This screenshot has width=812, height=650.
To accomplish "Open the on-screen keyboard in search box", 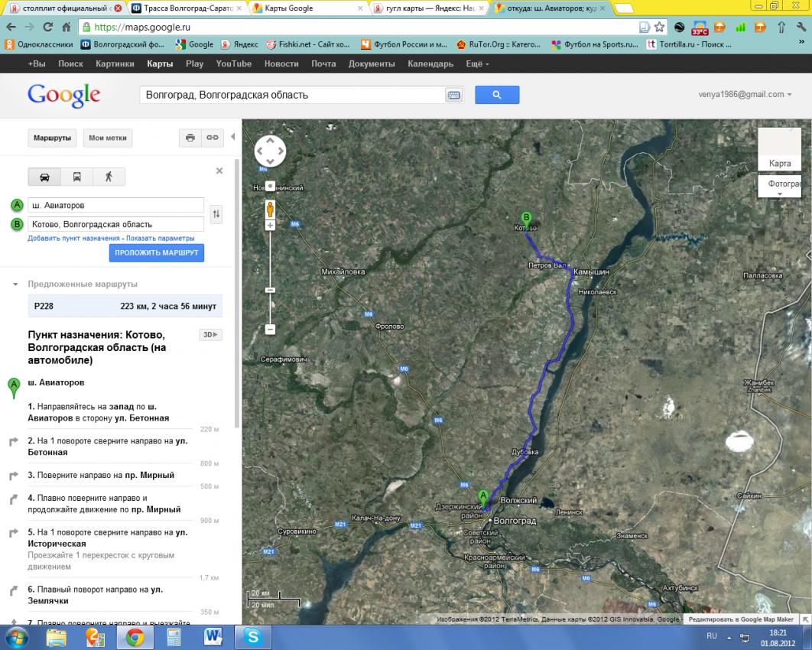I will click(x=453, y=95).
